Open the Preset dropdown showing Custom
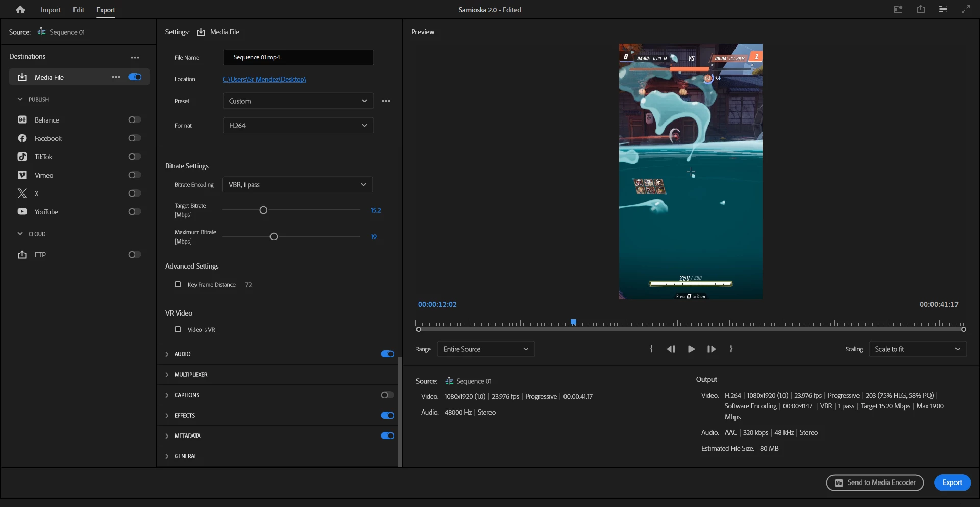 click(298, 101)
